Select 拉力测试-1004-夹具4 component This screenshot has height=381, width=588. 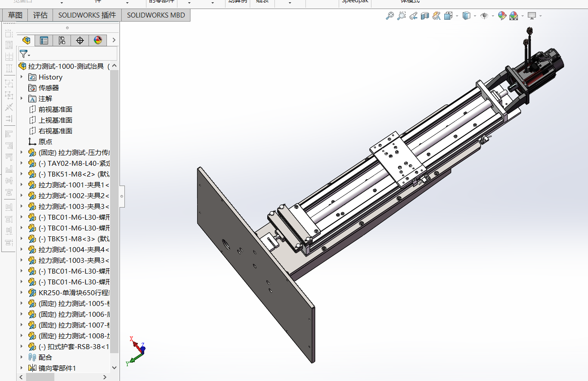(74, 250)
